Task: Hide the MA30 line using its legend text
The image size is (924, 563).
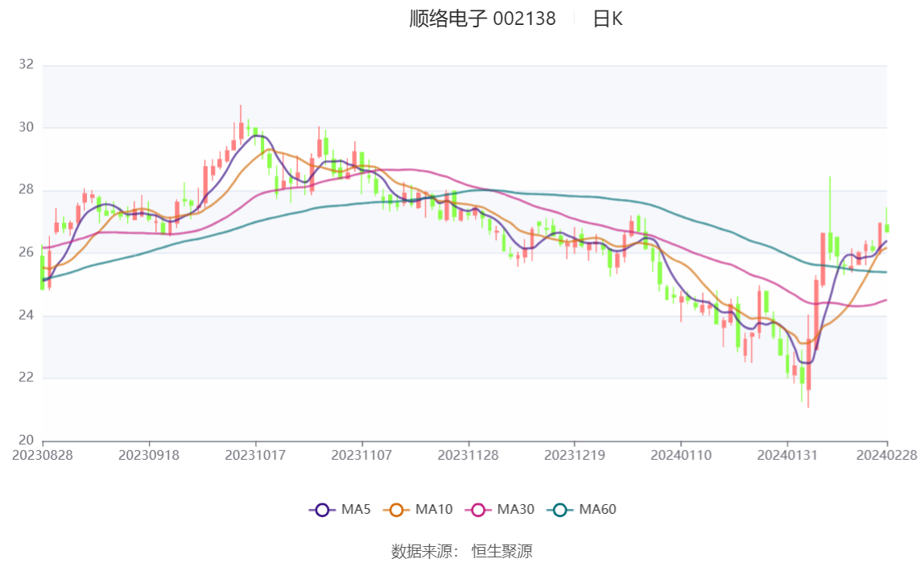Action: (x=516, y=510)
